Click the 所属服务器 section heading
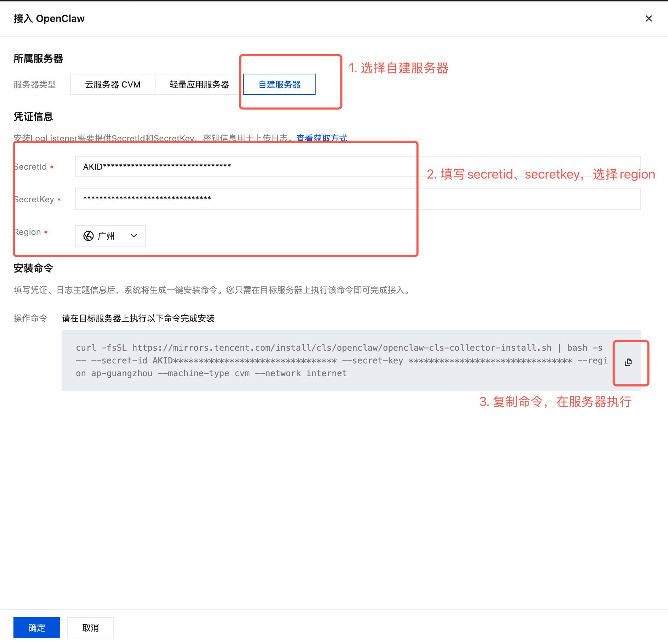The width and height of the screenshot is (668, 644). pos(38,58)
